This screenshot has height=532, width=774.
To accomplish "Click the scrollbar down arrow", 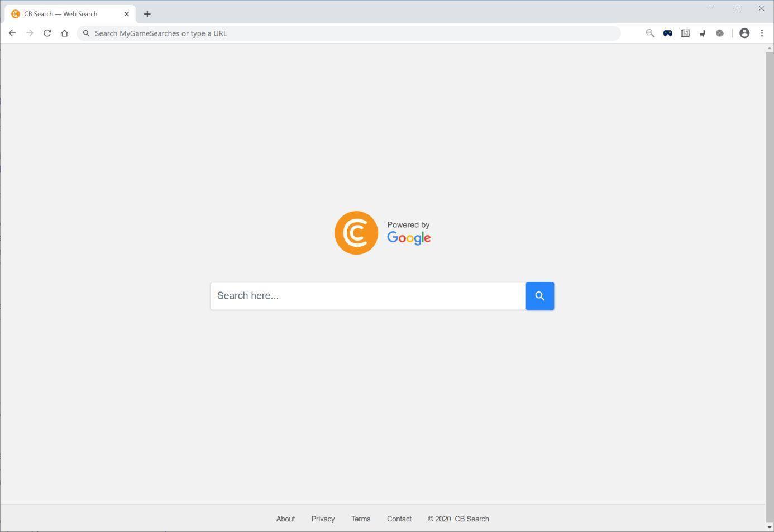I will point(770,527).
